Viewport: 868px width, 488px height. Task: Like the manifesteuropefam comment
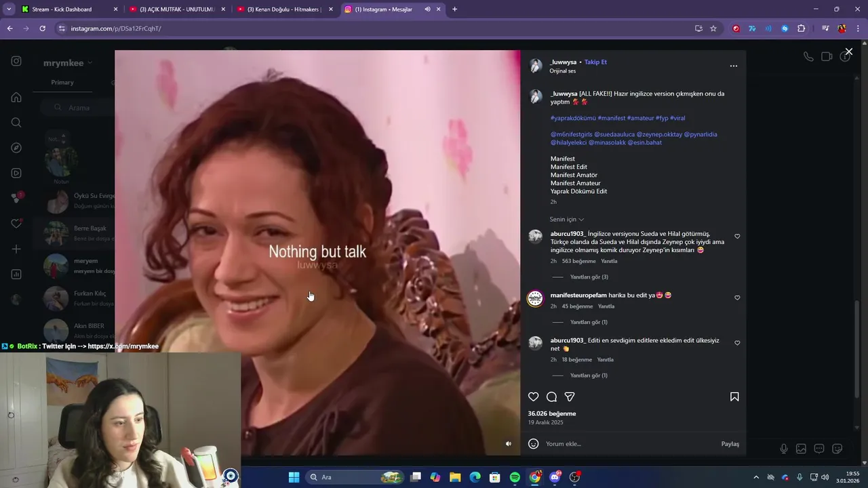click(737, 298)
